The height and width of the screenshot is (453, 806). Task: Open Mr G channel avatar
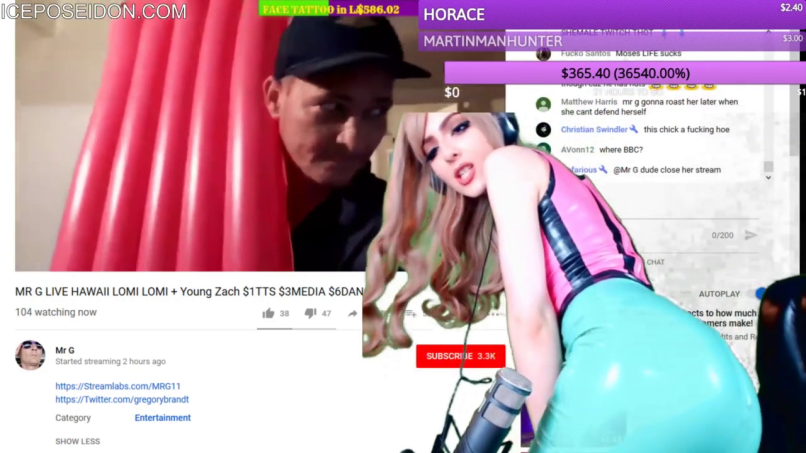[x=30, y=355]
